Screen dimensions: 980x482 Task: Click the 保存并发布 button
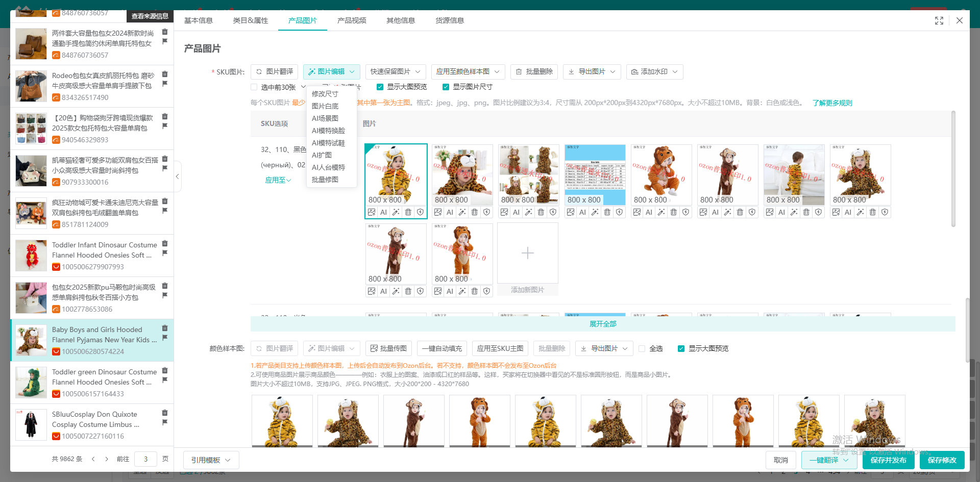point(888,460)
